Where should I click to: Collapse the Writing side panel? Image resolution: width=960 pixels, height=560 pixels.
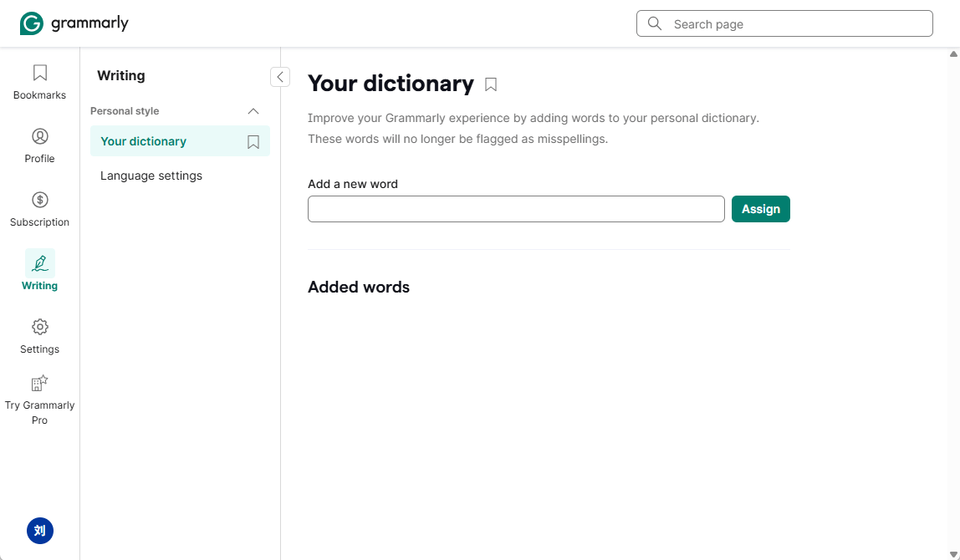(x=280, y=77)
